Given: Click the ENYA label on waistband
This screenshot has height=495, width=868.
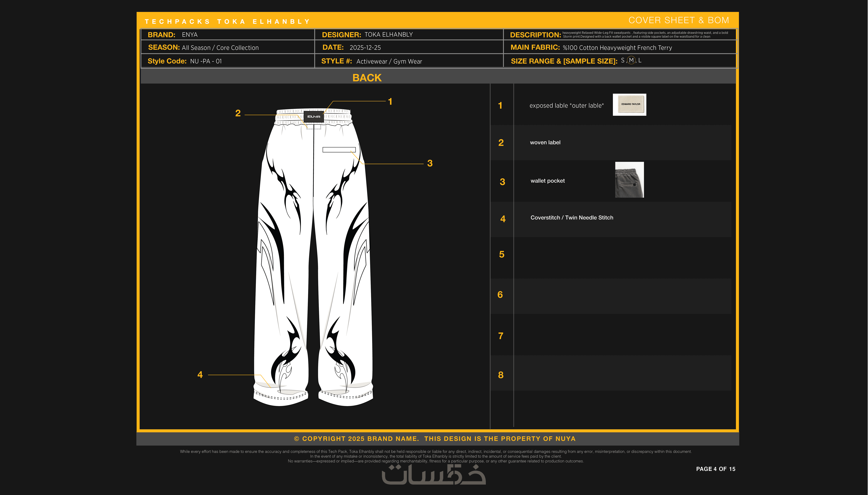Looking at the screenshot, I should pos(314,117).
